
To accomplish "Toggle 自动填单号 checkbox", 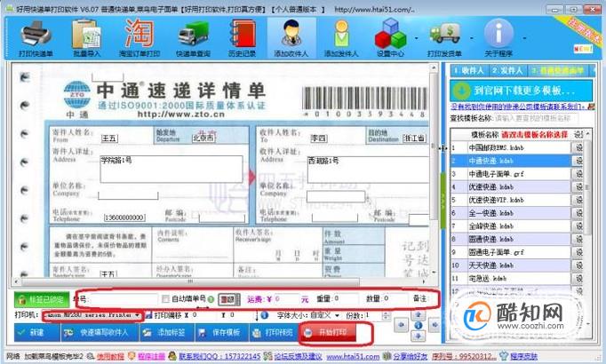I will (x=166, y=299).
